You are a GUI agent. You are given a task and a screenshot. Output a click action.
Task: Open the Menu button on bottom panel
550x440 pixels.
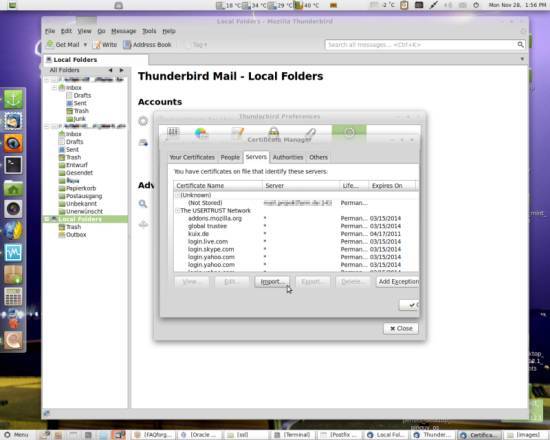coord(16,435)
